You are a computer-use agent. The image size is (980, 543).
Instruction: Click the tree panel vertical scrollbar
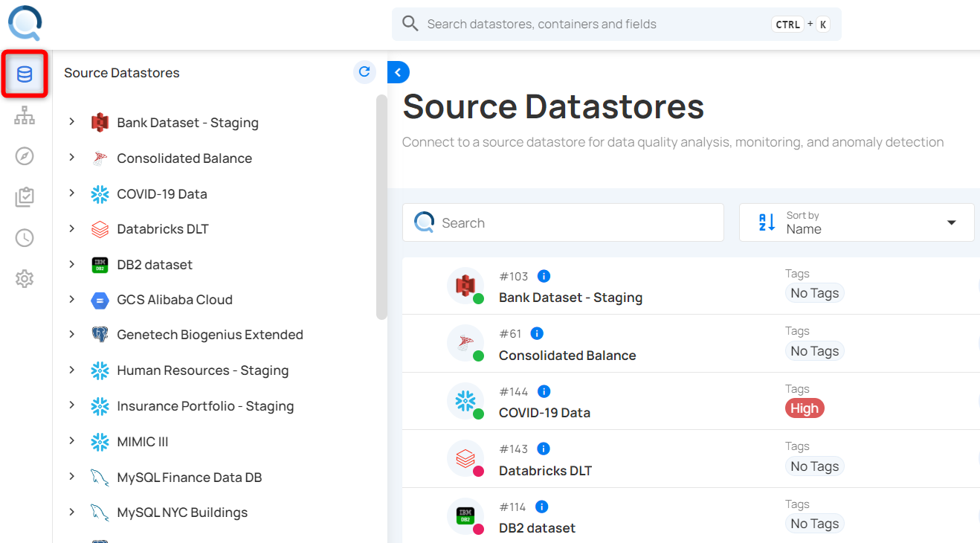coord(381,207)
